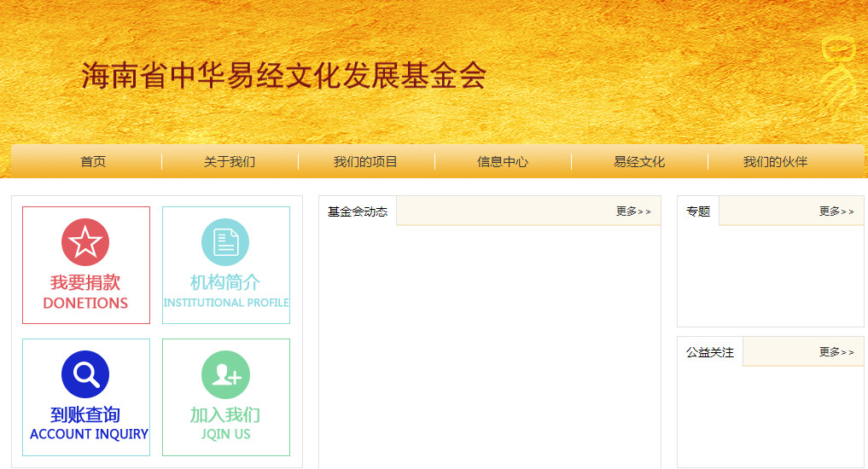The width and height of the screenshot is (868, 469).
Task: Click the red star donation icon
Action: (85, 242)
